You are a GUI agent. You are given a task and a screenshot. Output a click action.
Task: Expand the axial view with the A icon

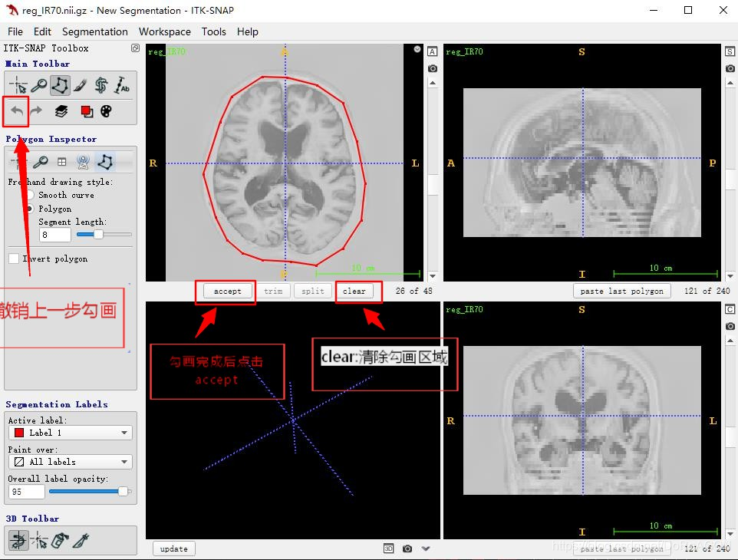click(432, 51)
